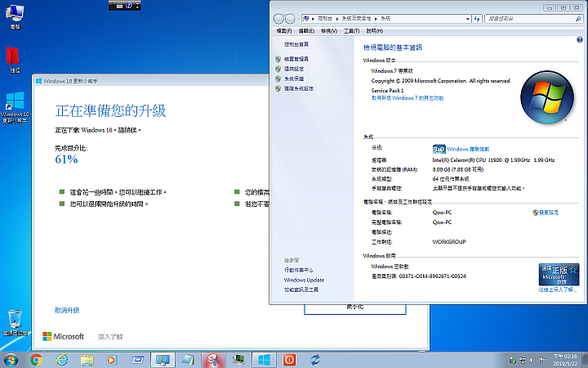Open File Explorer folder icon in taskbar
The width and height of the screenshot is (588, 368).
87,360
